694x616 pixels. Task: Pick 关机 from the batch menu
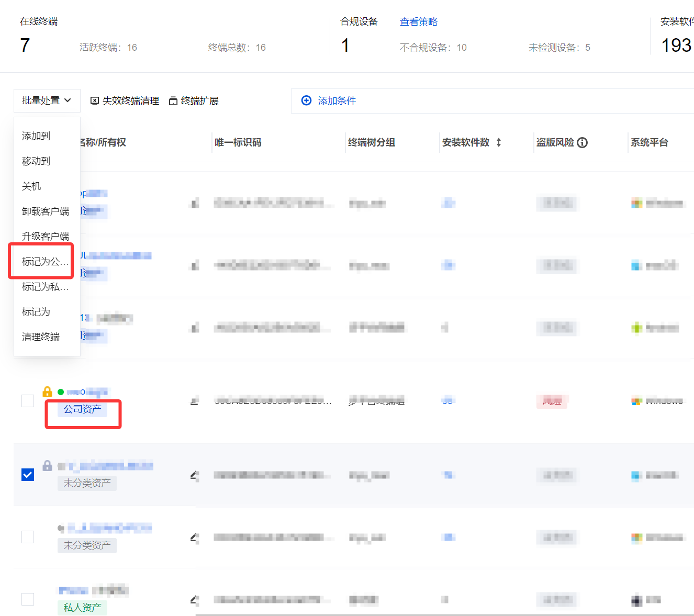[x=31, y=186]
